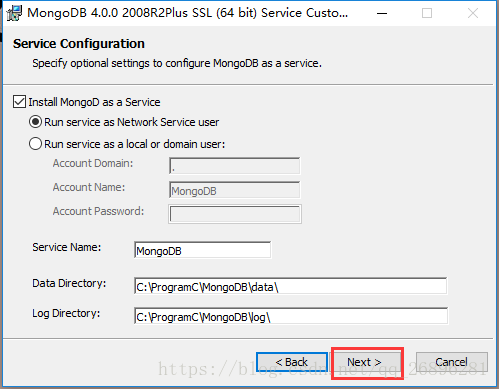Image resolution: width=499 pixels, height=389 pixels.
Task: Select Run service as Network Service user
Action: [35, 122]
